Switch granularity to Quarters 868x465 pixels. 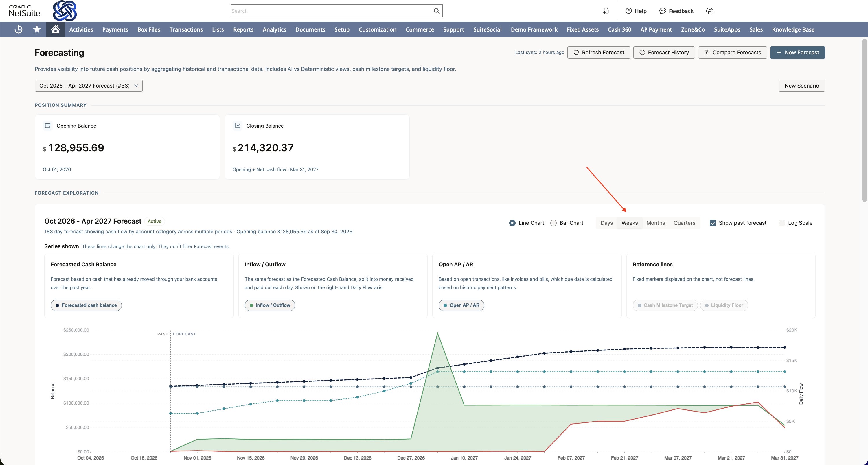click(x=684, y=223)
